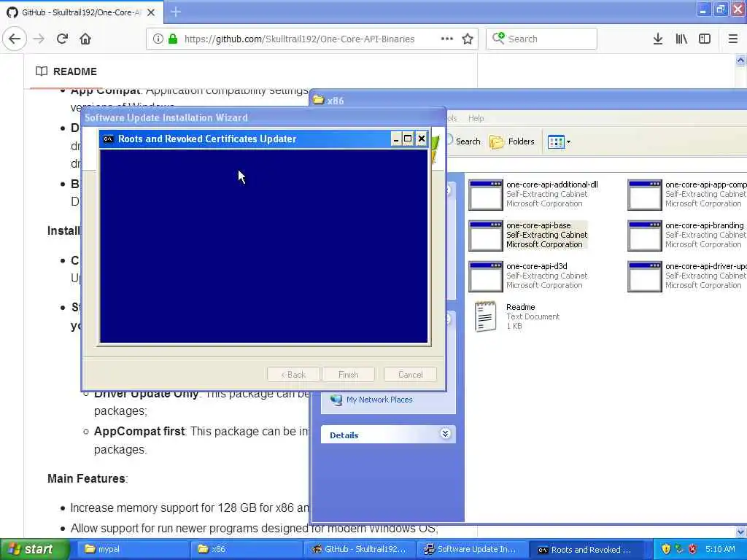The image size is (747, 560).
Task: Bookmark page with star icon
Action: tap(468, 39)
